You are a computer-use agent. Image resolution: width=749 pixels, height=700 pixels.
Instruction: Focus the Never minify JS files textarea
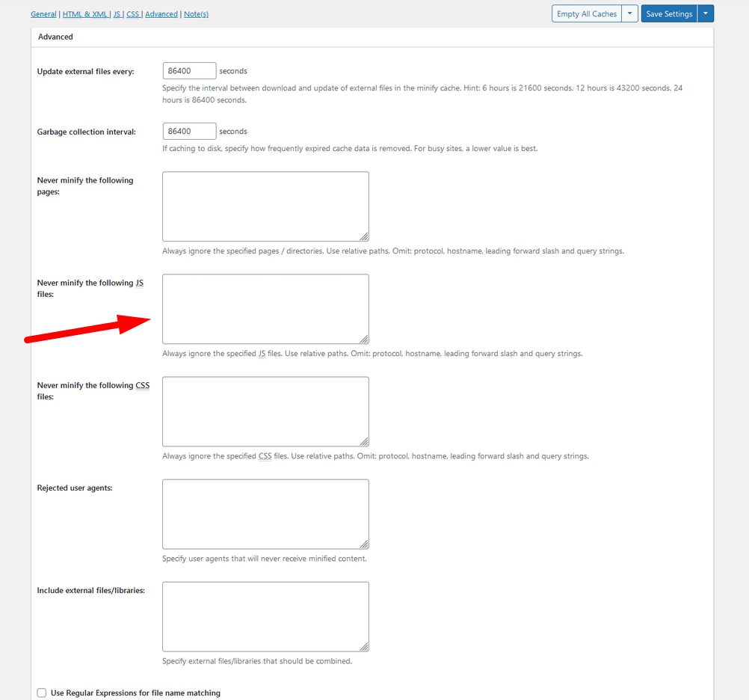click(x=265, y=309)
